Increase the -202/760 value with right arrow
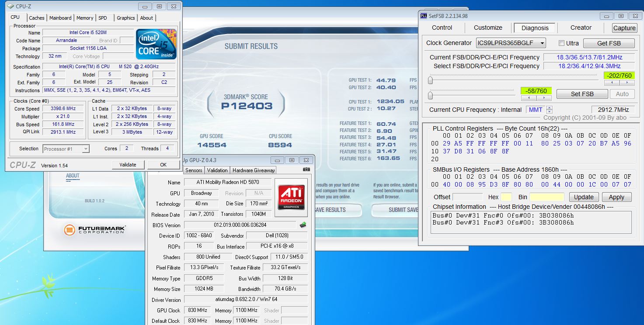Image resolution: width=644 pixels, height=325 pixels. pos(626,83)
